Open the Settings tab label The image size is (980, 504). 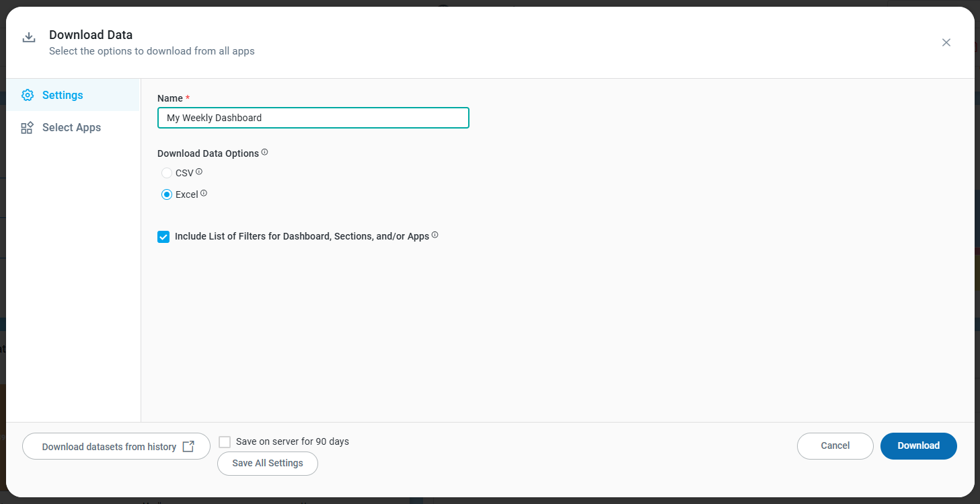click(x=63, y=95)
